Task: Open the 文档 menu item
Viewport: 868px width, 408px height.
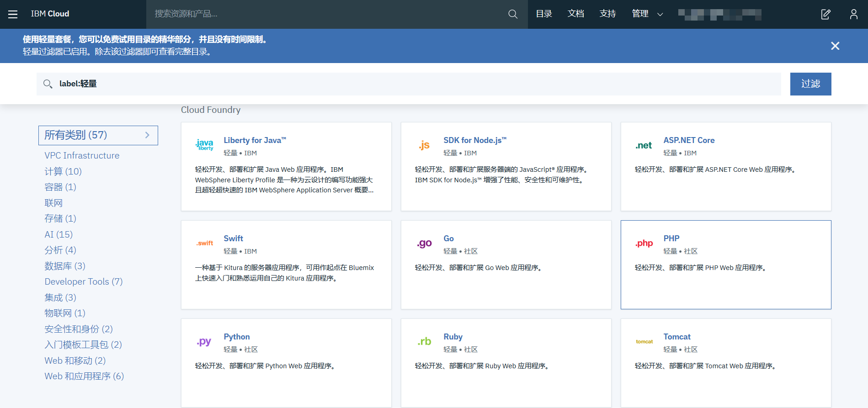Action: [575, 14]
